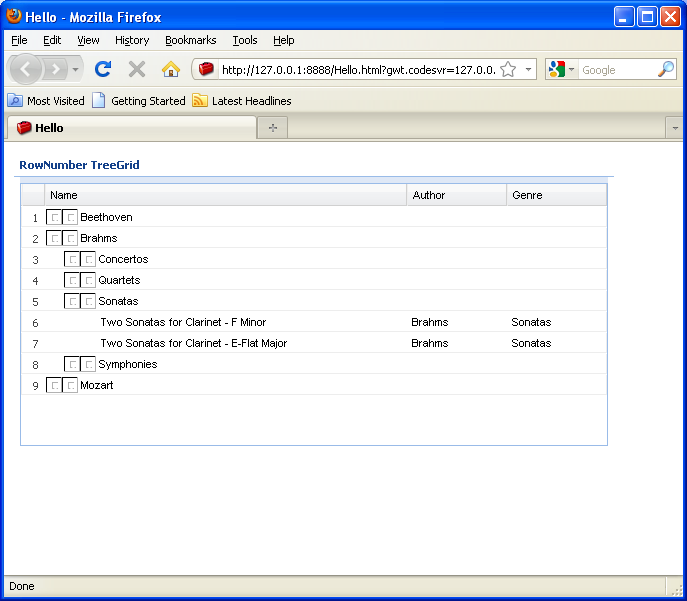Click the folder icon beside Symphonies
The image size is (687, 601).
click(88, 364)
